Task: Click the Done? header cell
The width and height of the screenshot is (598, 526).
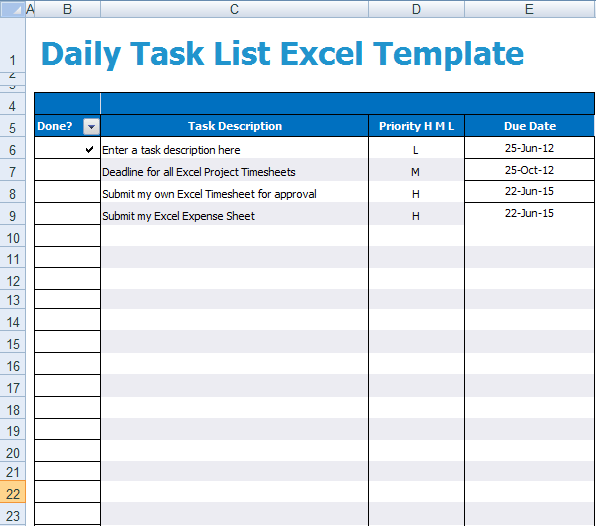Action: click(68, 126)
